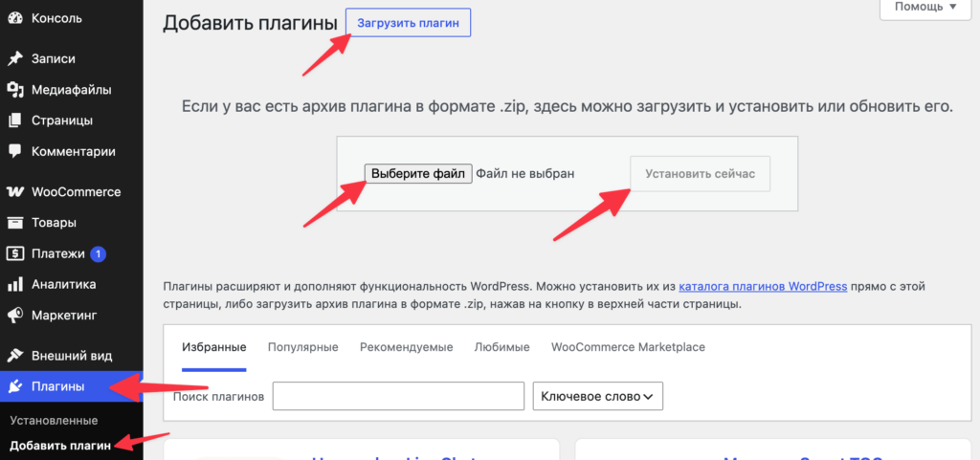Click the Аналитика bar chart icon
The height and width of the screenshot is (460, 980).
click(x=15, y=285)
